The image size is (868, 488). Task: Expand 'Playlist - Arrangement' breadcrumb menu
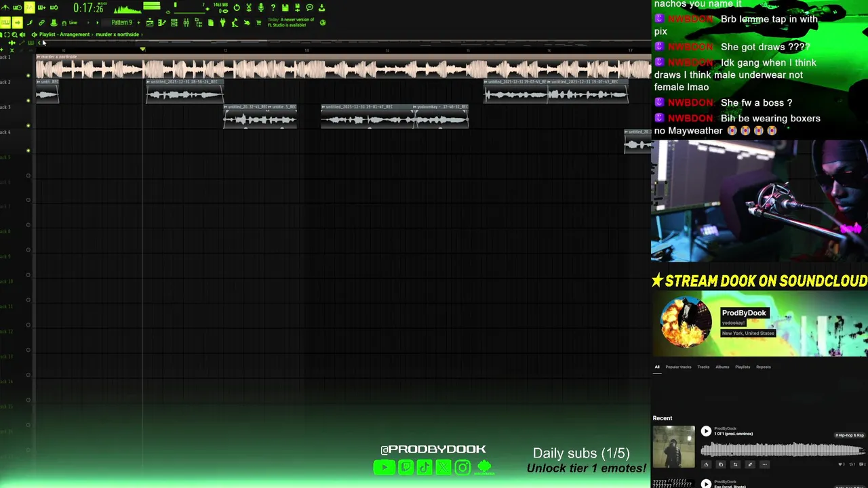[64, 35]
